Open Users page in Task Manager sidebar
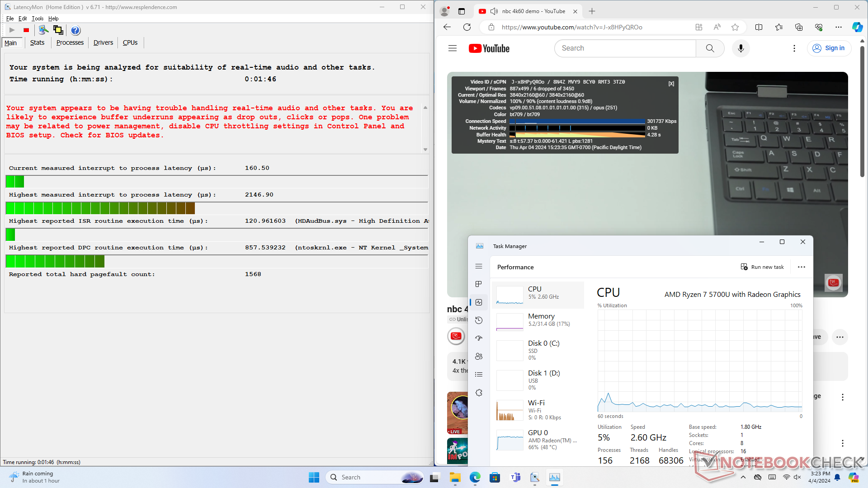This screenshot has height=488, width=868. (479, 357)
